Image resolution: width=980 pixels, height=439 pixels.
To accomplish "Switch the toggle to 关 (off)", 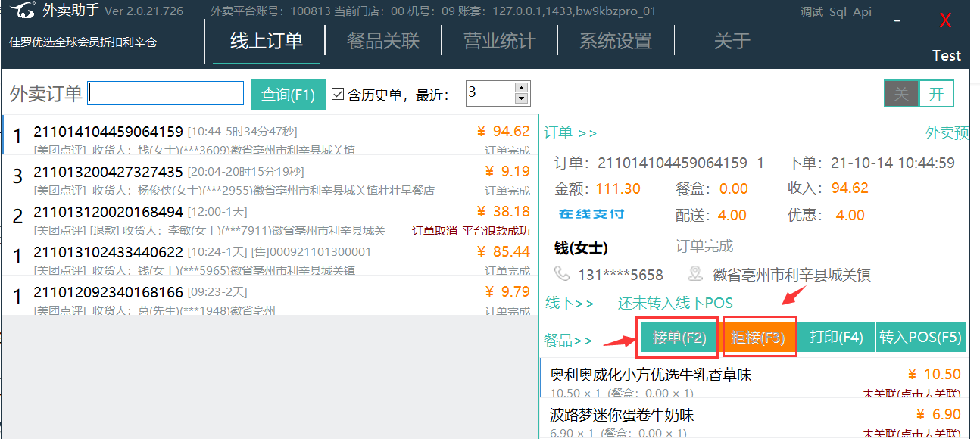I will [x=901, y=94].
